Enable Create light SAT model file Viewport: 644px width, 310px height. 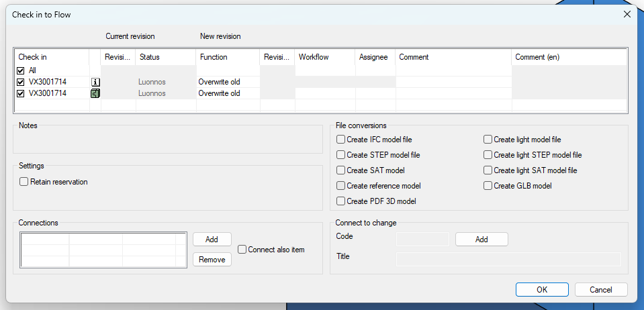tap(488, 170)
